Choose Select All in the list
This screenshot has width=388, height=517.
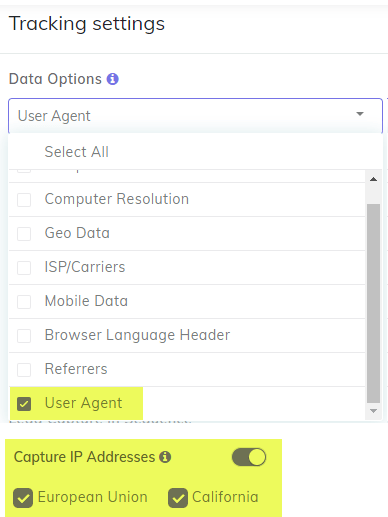(x=77, y=152)
